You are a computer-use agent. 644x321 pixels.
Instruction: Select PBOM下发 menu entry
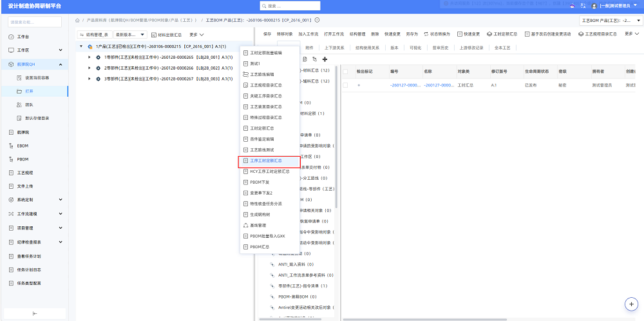tap(269, 182)
